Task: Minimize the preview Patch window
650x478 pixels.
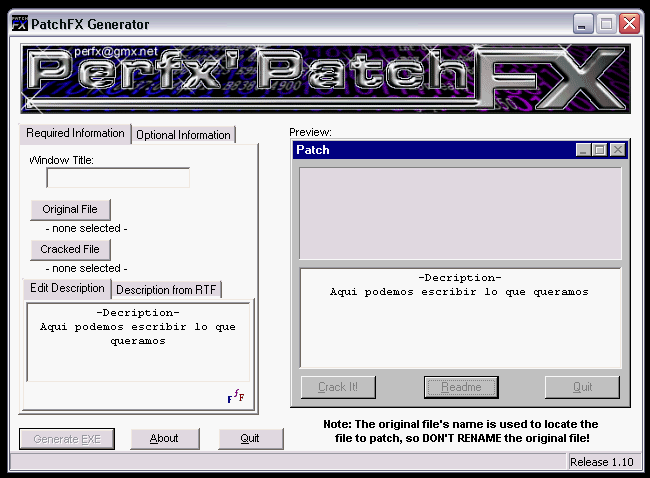Action: click(x=582, y=150)
